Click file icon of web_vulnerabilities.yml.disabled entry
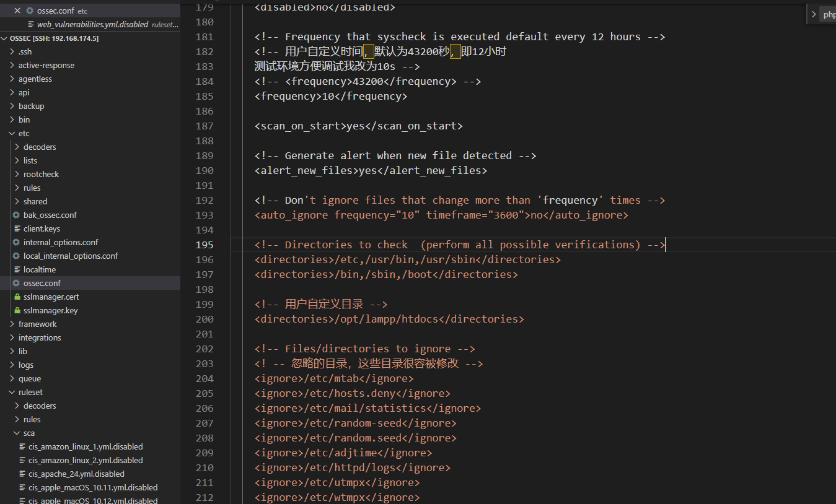The width and height of the screenshot is (836, 504). tap(31, 24)
